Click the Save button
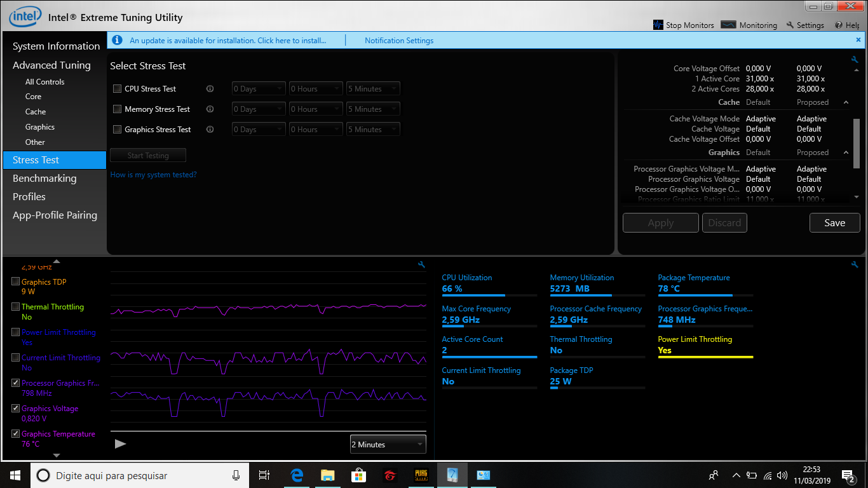 (835, 223)
